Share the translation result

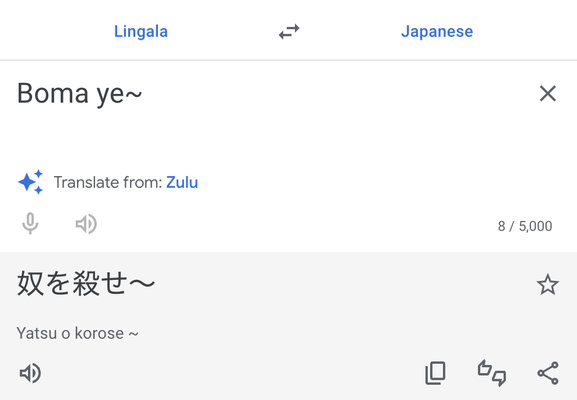pos(548,373)
